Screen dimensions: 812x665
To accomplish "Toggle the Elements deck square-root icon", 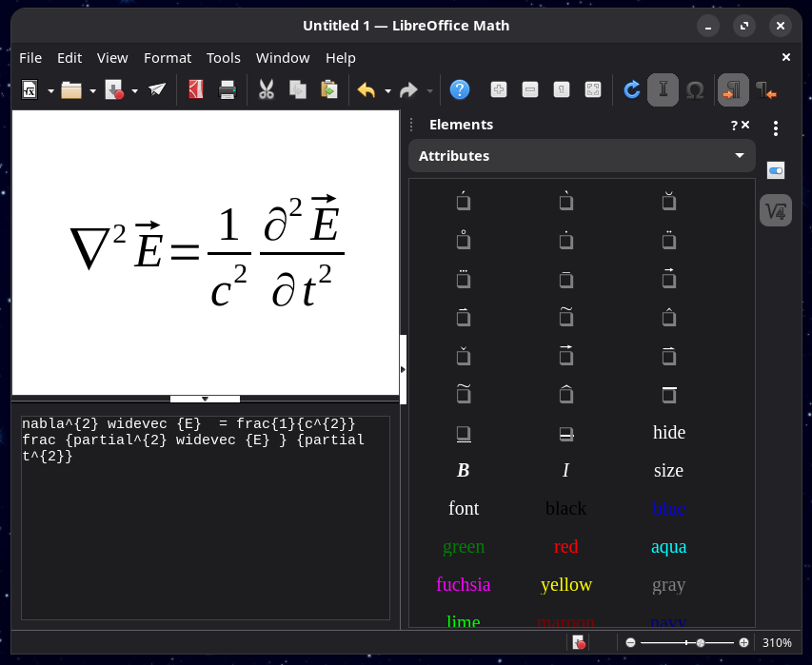I will pos(776,211).
